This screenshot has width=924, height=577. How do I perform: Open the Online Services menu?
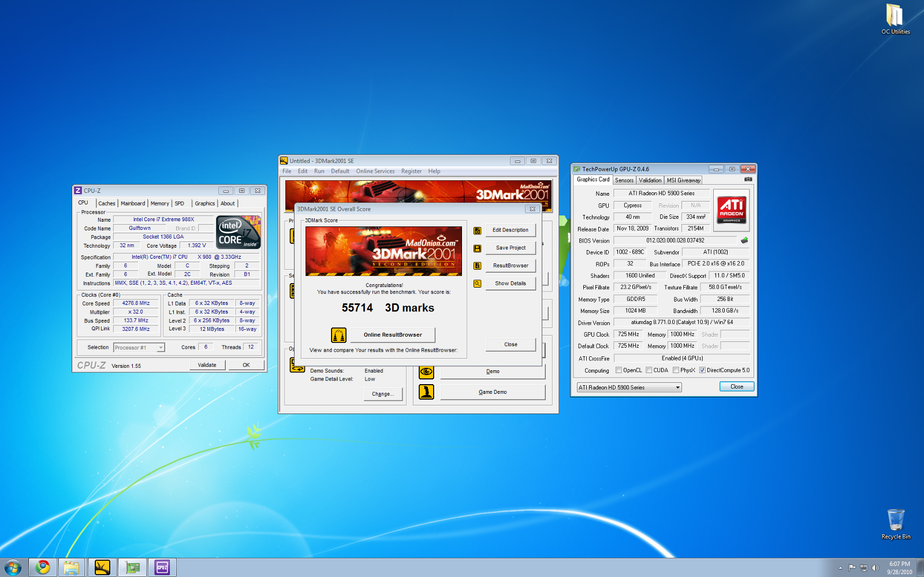[375, 171]
